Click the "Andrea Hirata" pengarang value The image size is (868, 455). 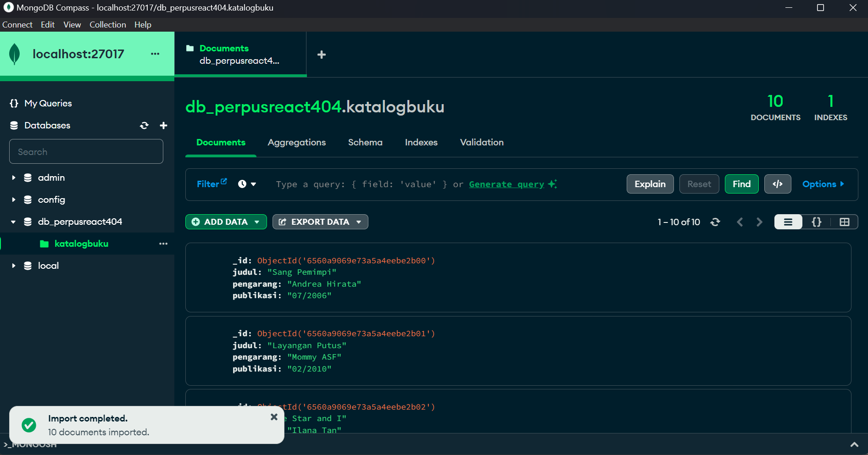tap(324, 284)
